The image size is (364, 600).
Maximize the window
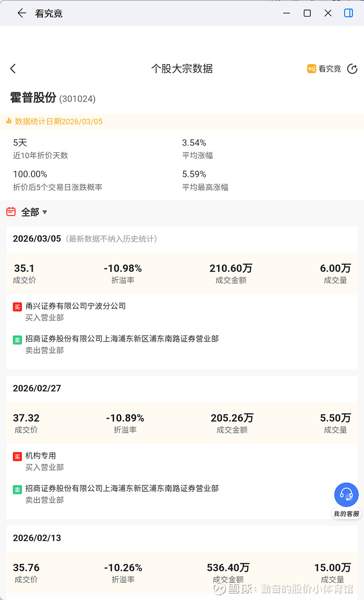pos(307,13)
